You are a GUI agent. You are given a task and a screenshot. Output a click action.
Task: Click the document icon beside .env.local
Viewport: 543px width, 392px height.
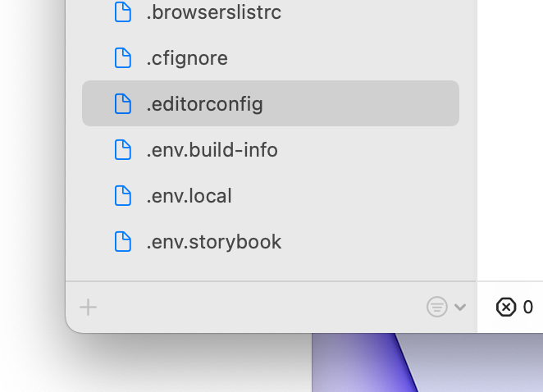[x=122, y=196]
